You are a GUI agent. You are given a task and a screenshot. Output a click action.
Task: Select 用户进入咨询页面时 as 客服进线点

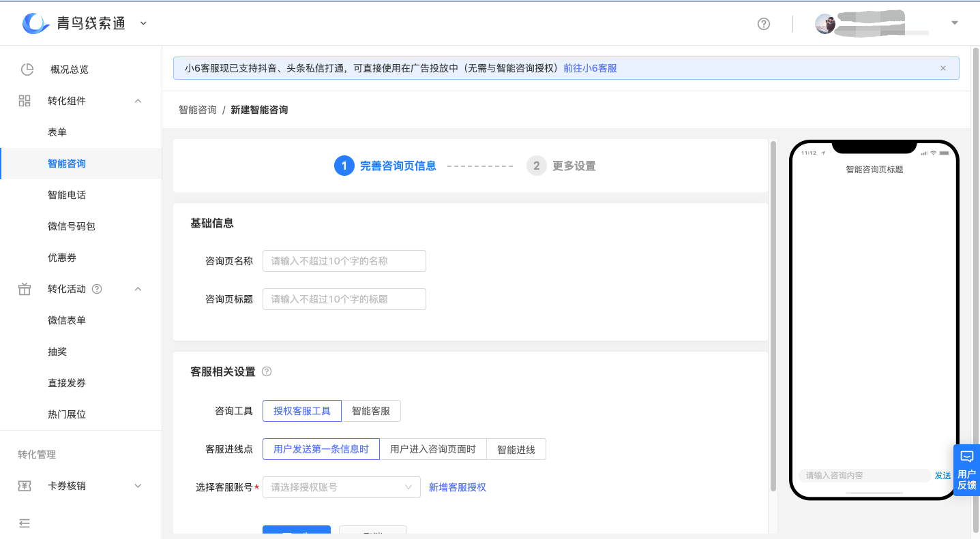(x=433, y=449)
